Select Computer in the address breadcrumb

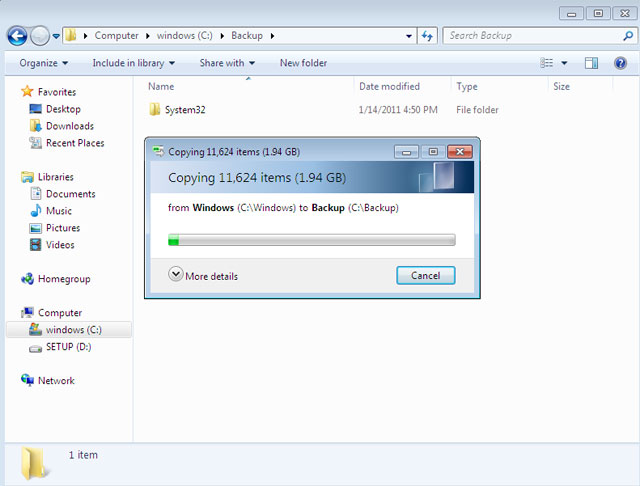coord(116,36)
